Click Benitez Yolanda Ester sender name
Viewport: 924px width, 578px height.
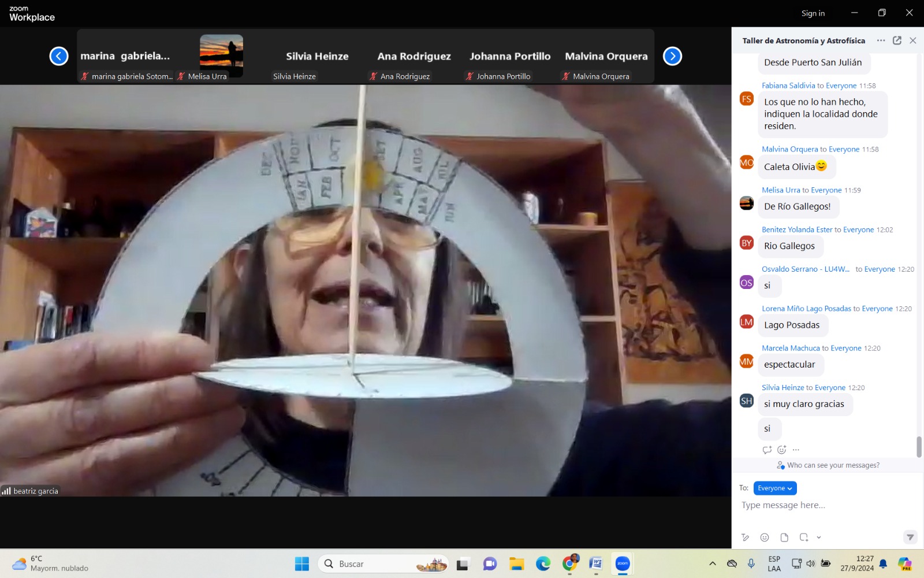tap(797, 229)
